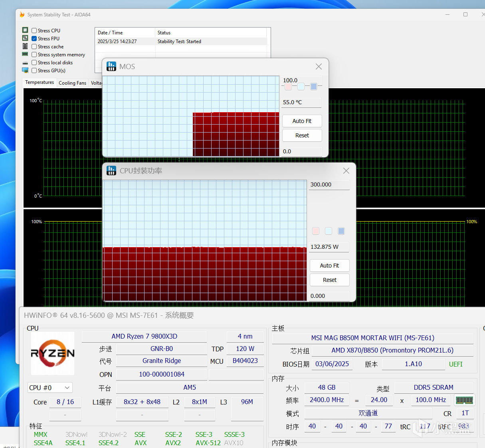Click Reset in the MOS window
This screenshot has width=485, height=448.
(302, 135)
